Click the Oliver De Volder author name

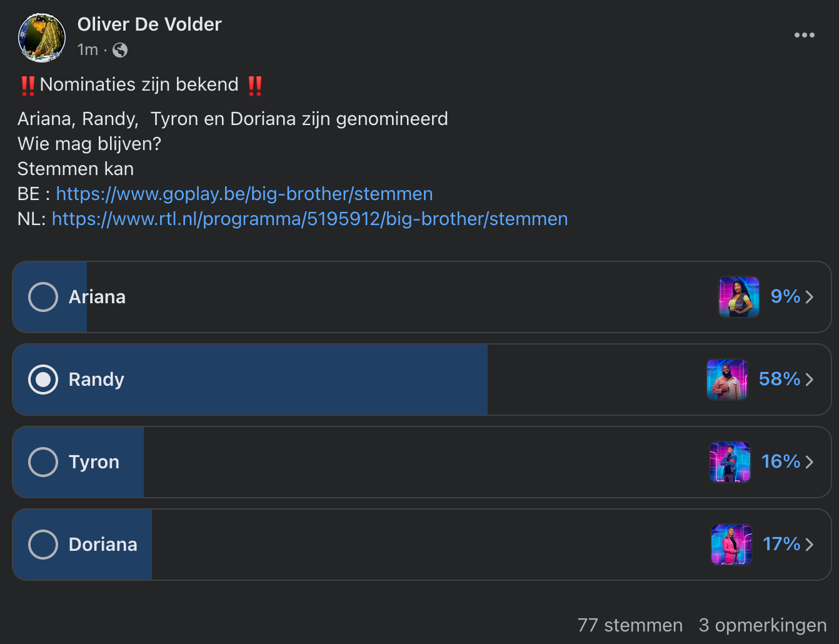point(149,24)
